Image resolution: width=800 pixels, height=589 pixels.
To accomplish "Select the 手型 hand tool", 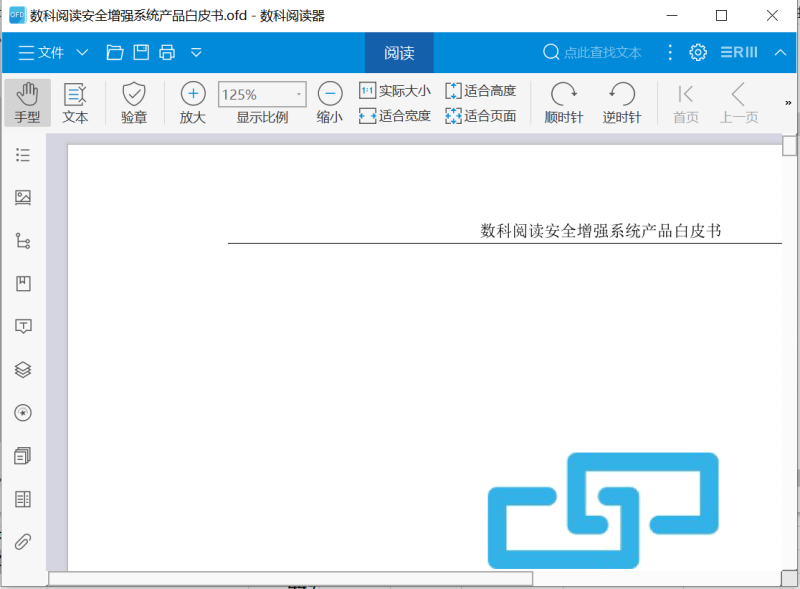I will coord(28,103).
